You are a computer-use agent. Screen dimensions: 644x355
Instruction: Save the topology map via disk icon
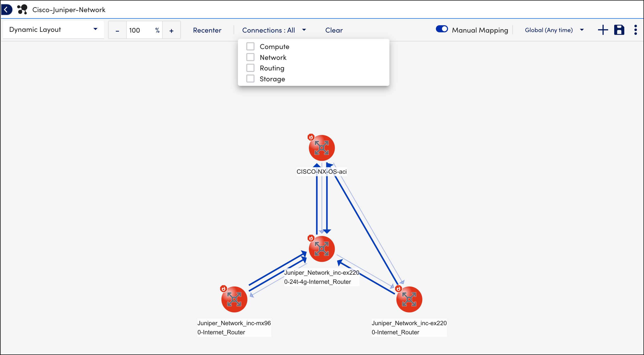[619, 30]
